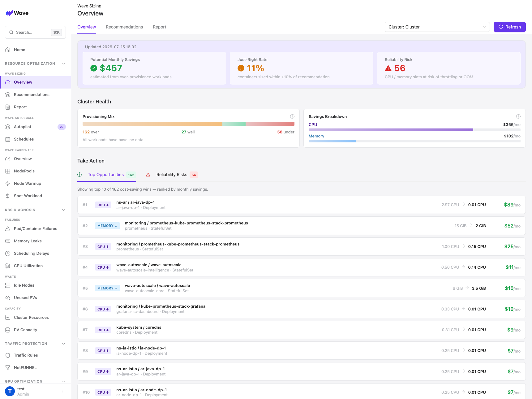Click the NodePools grid icon
The image size is (532, 399).
pos(8,171)
